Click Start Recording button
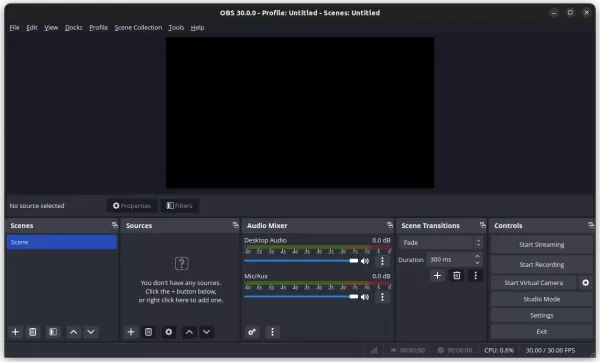The image size is (600, 362). pos(541,264)
